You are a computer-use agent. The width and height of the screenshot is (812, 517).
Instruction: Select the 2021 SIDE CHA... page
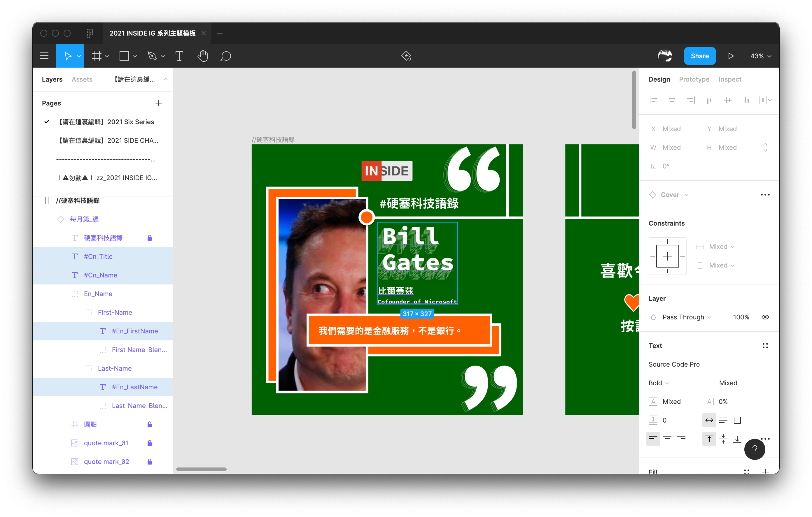pyautogui.click(x=102, y=140)
